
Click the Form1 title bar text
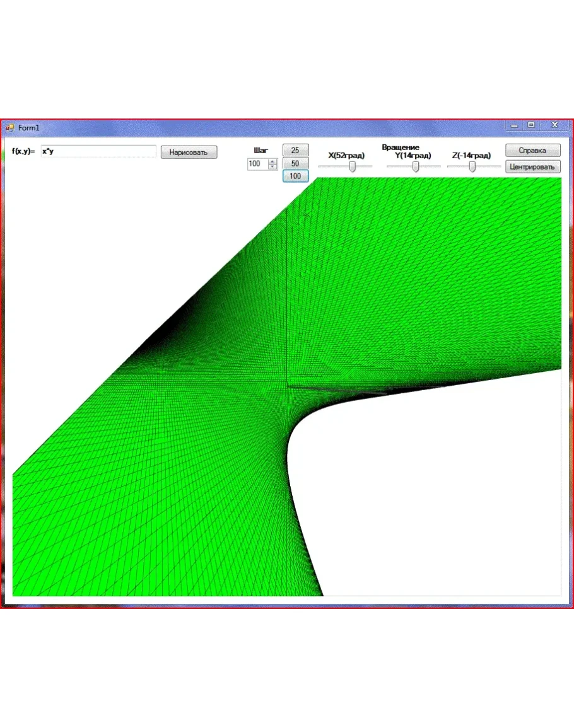click(29, 128)
